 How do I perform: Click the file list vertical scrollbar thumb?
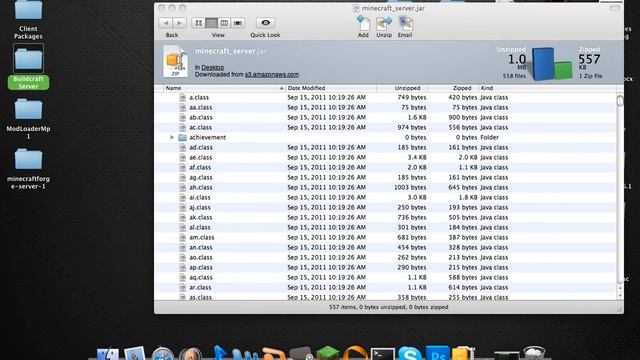point(620,100)
